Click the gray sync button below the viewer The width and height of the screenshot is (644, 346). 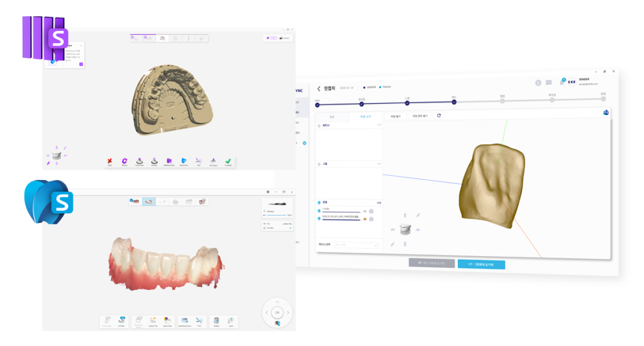tap(431, 263)
